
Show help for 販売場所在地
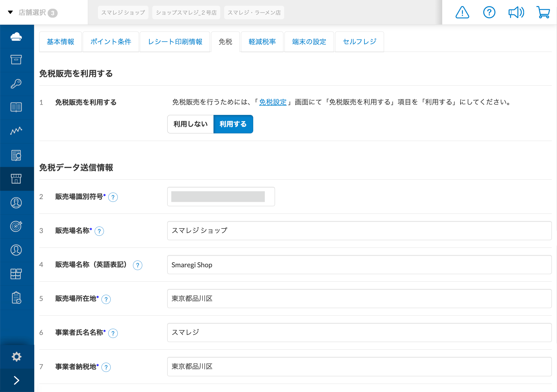click(106, 299)
